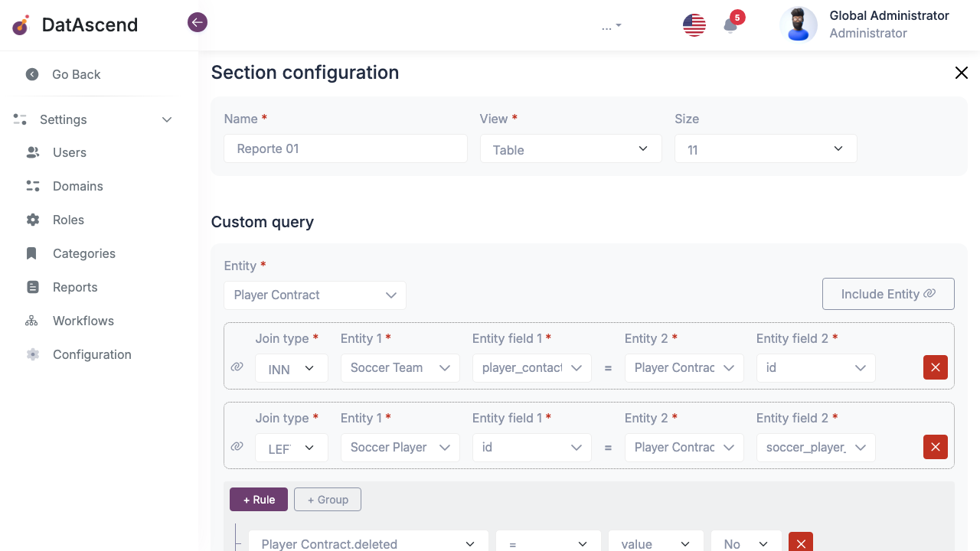Close Section configuration with X icon
The image size is (980, 551).
click(962, 73)
